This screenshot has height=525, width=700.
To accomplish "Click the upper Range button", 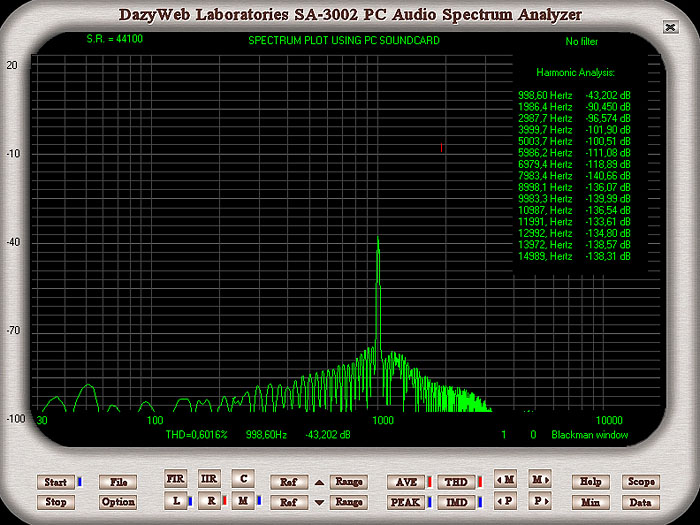I will pyautogui.click(x=348, y=482).
